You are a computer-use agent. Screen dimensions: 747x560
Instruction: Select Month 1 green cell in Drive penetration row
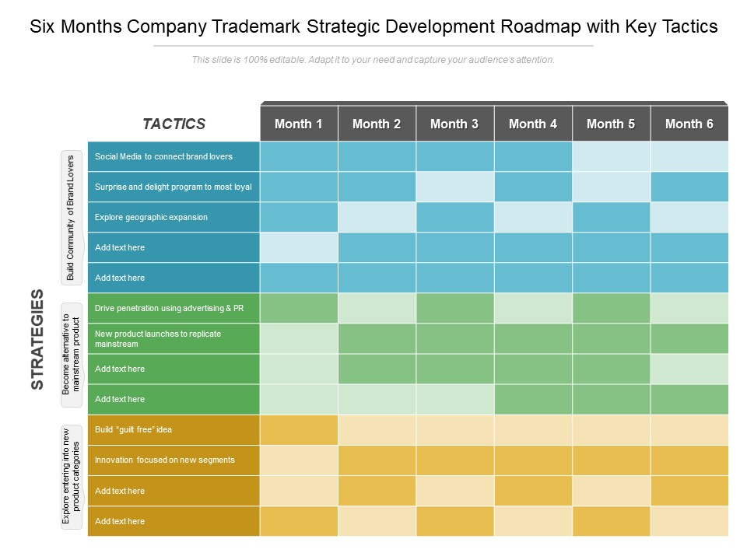pos(299,308)
